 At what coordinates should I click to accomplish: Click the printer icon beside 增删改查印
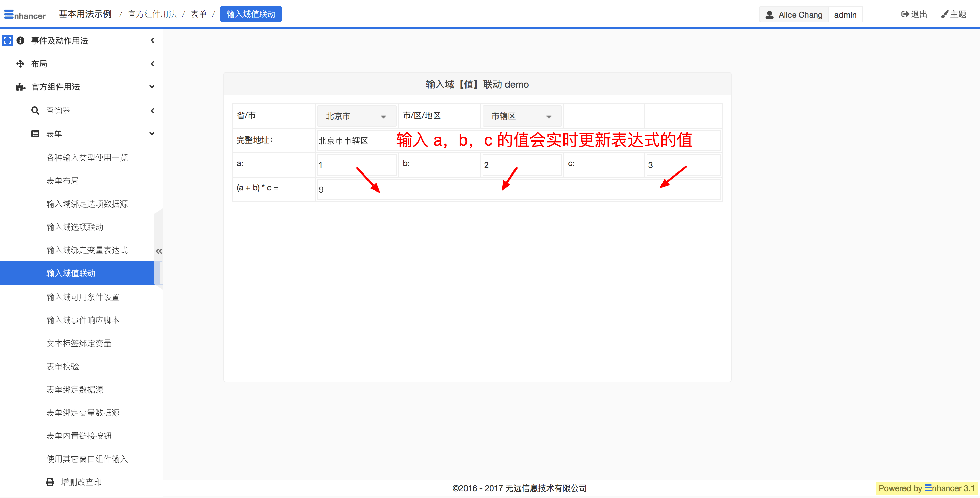point(50,482)
